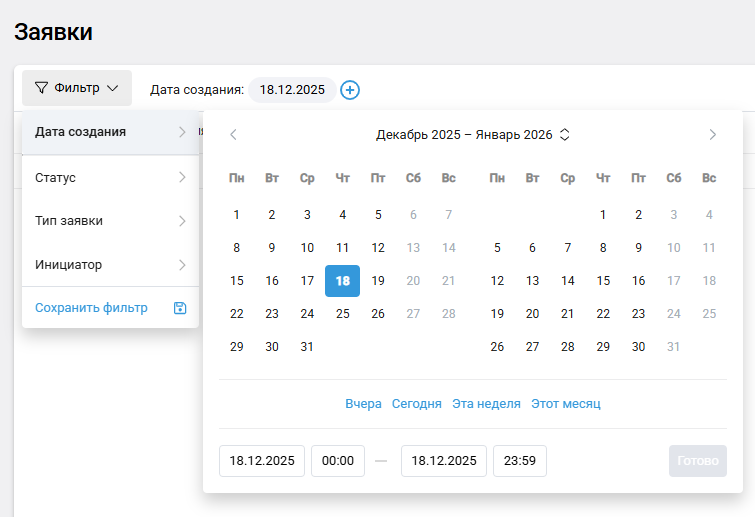Click the save icon next to Сохранить фильтр
The image size is (755, 517).
(x=180, y=308)
